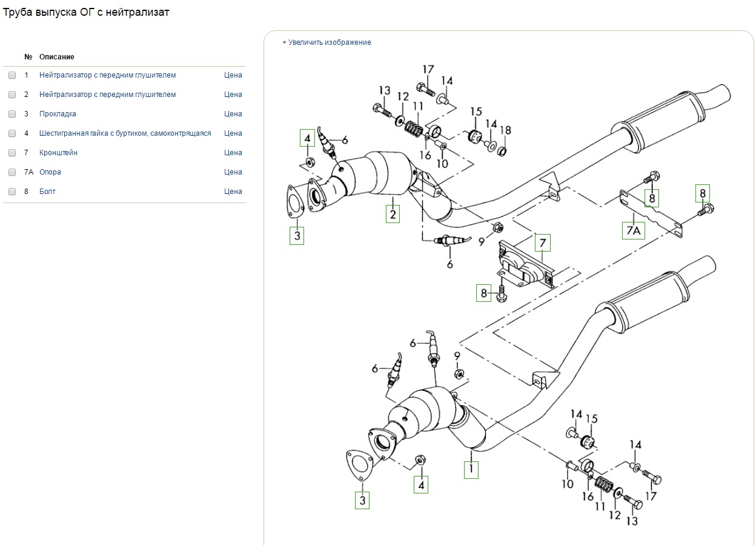
Task: Click Цена link for the Кронштейн row
Action: [233, 153]
